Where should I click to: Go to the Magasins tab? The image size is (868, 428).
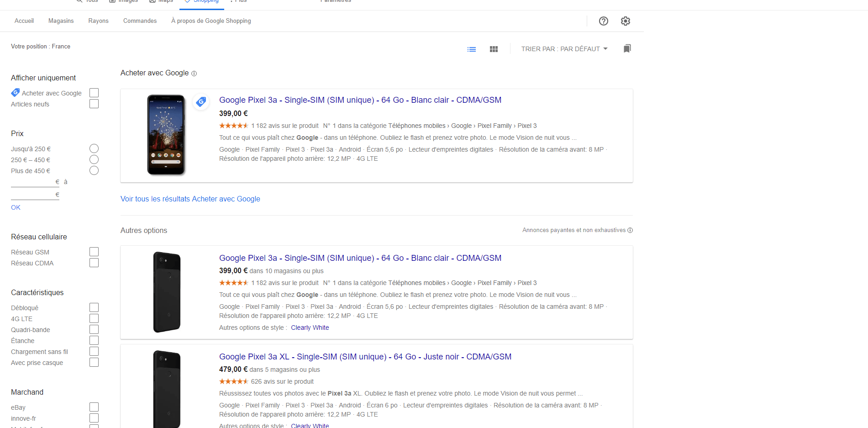click(x=61, y=21)
